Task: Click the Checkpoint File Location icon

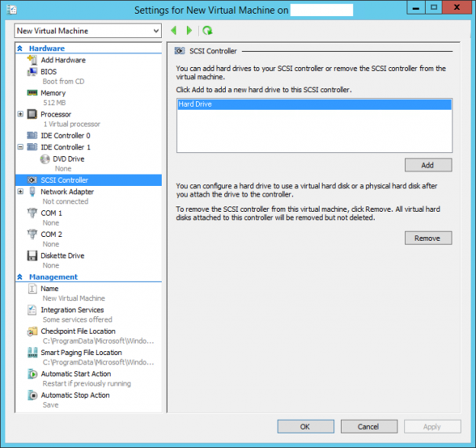Action: point(32,331)
